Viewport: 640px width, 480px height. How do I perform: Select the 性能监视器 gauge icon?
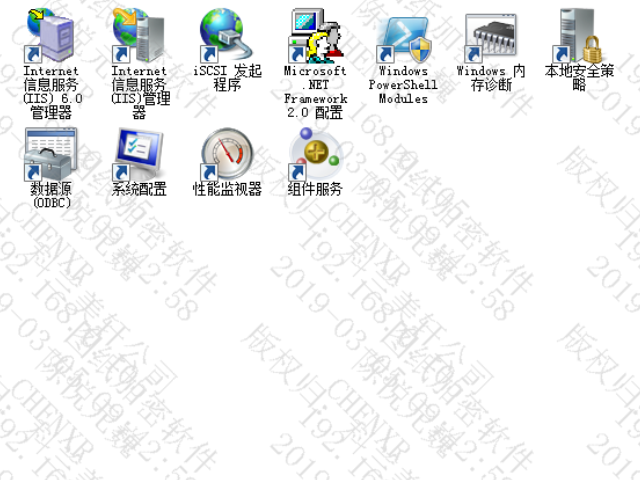pyautogui.click(x=227, y=153)
